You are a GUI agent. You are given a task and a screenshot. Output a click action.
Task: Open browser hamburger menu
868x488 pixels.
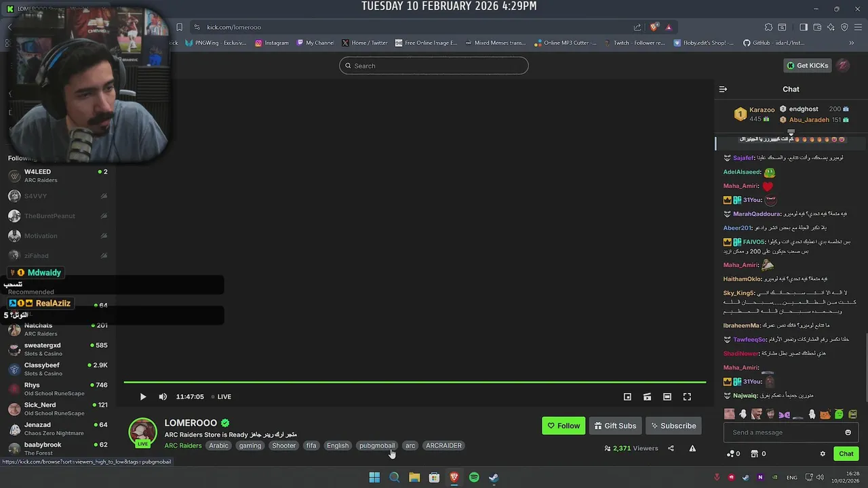pos(858,27)
